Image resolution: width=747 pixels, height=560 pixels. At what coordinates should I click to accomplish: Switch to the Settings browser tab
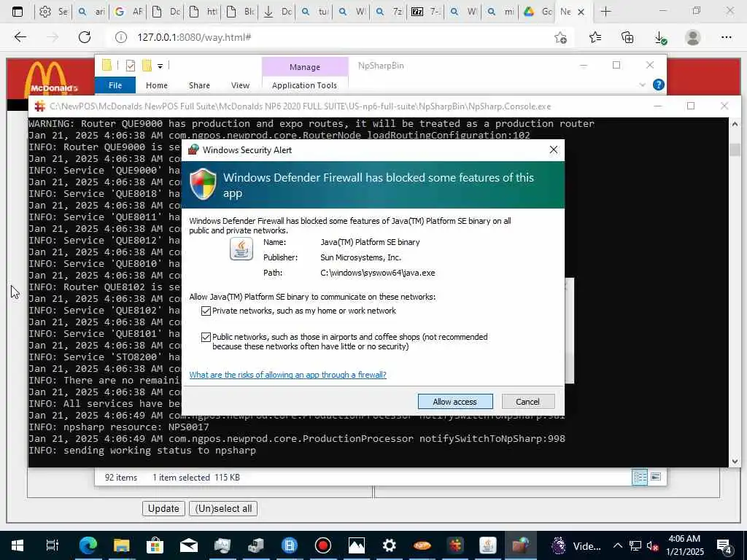(53, 12)
